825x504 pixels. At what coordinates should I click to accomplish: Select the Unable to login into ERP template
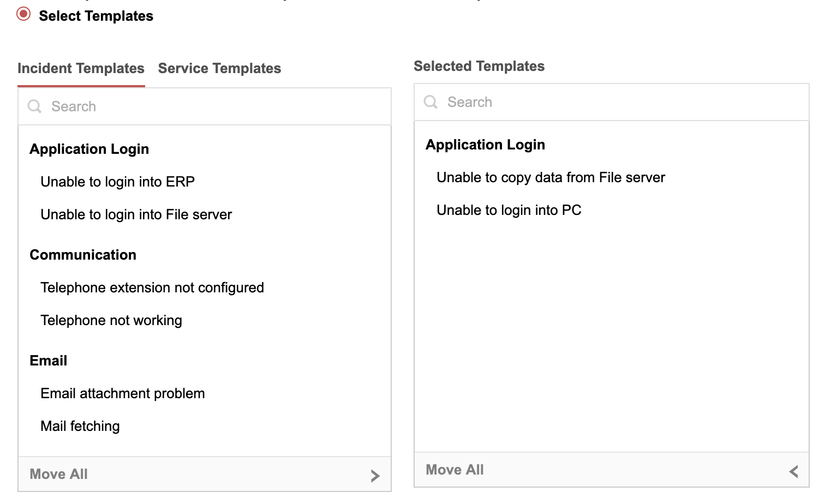[x=117, y=182]
